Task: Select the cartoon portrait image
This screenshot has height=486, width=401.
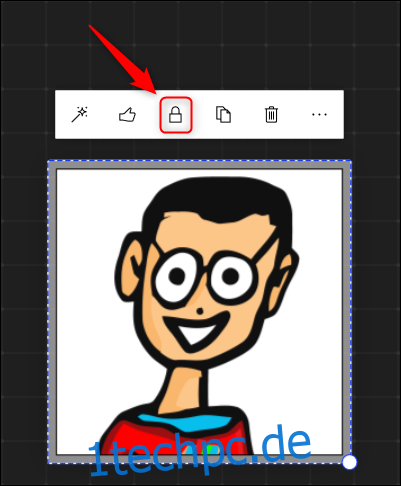Action: 199,312
